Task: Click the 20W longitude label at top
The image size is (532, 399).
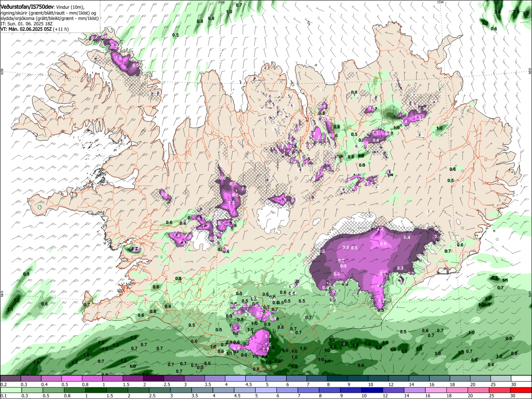Action: pyautogui.click(x=221, y=2)
